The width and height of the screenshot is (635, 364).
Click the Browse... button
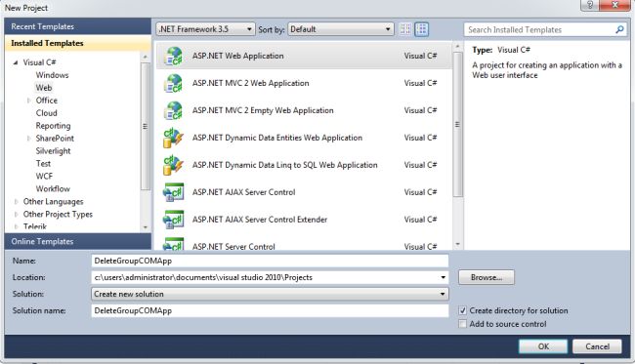click(487, 277)
